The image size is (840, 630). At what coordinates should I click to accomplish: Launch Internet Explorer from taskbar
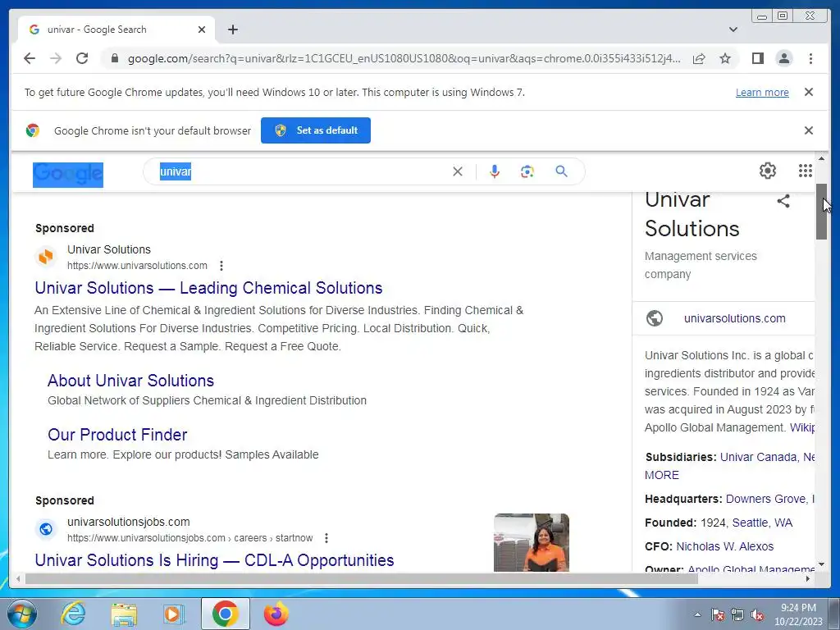[x=73, y=614]
